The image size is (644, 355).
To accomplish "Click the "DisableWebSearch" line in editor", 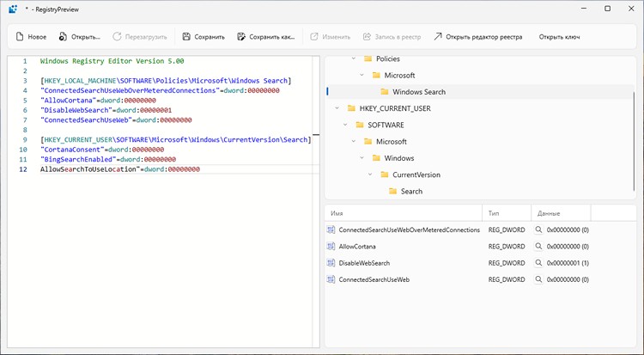I will pos(106,110).
